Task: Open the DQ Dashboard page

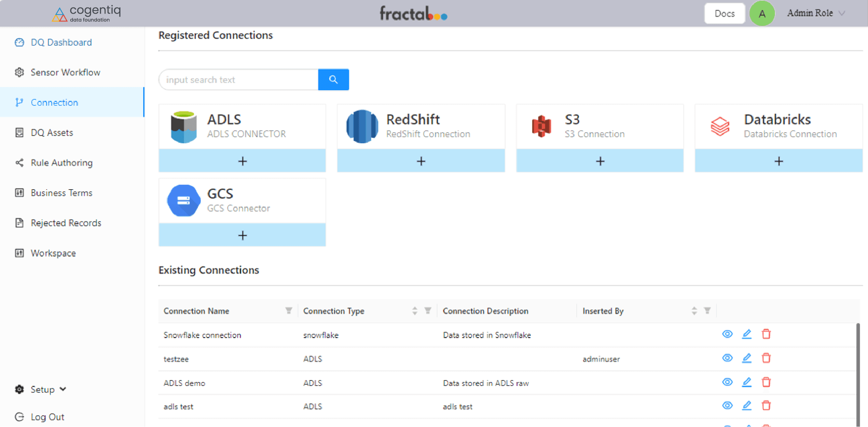Action: (x=72, y=42)
